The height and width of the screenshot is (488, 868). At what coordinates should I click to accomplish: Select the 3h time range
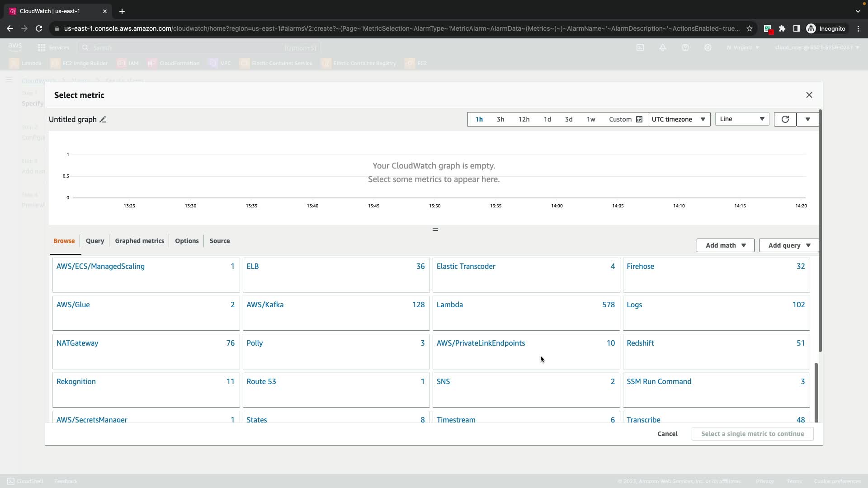(500, 119)
